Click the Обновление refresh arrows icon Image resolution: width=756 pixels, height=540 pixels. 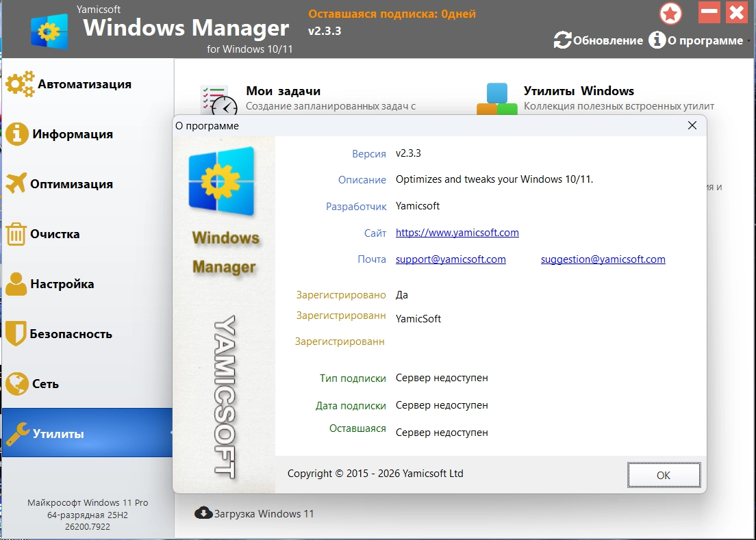click(x=562, y=40)
